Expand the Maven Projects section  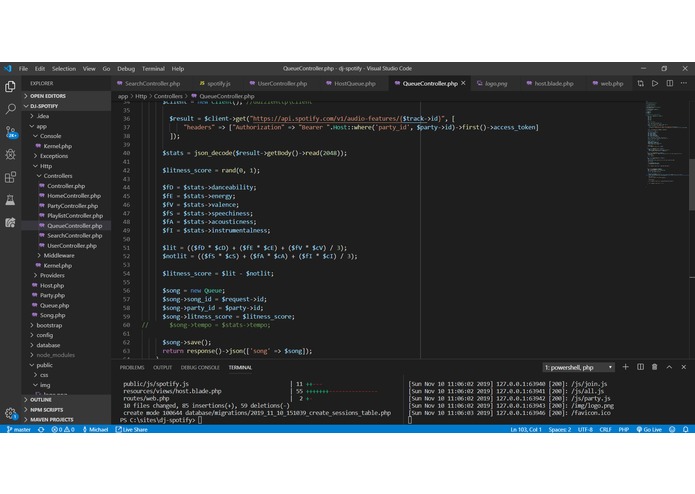pos(66,419)
